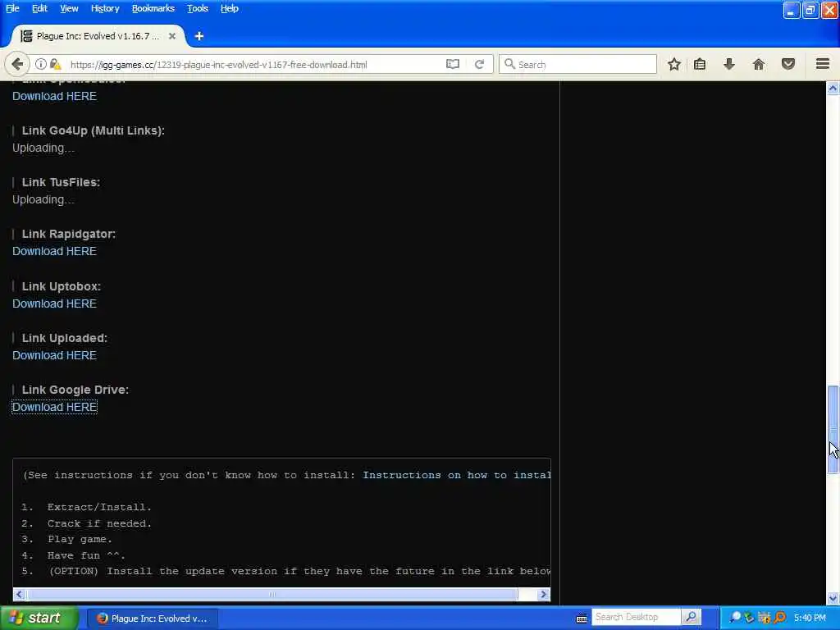Viewport: 840px width, 630px height.
Task: Click the Search Desktop taskbar field
Action: click(636, 617)
